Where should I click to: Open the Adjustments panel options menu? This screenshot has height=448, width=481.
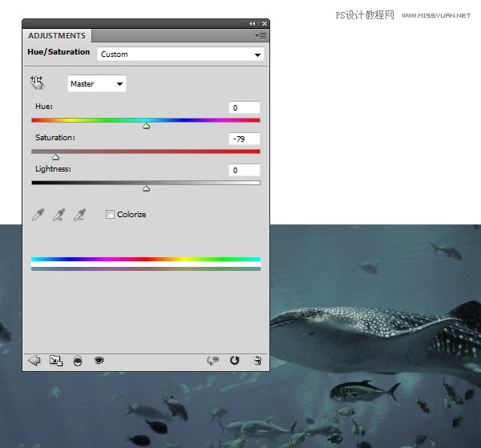tap(261, 35)
